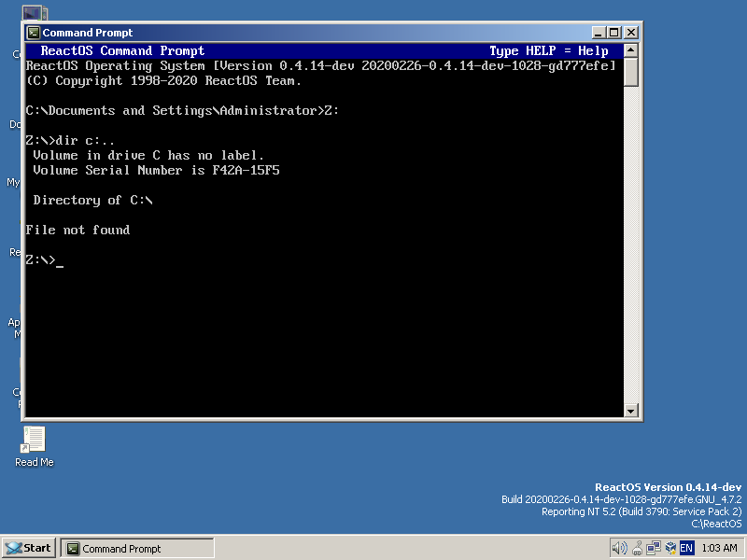The width and height of the screenshot is (747, 560).
Task: Click the Command Prompt title bar text
Action: point(88,33)
